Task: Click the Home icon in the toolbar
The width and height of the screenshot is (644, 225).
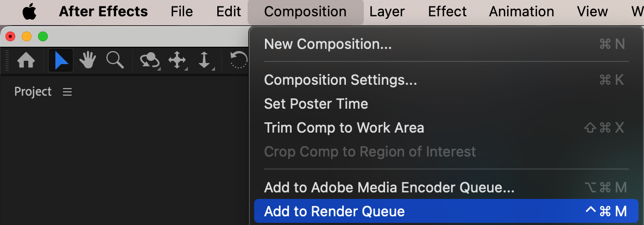Action: click(26, 60)
